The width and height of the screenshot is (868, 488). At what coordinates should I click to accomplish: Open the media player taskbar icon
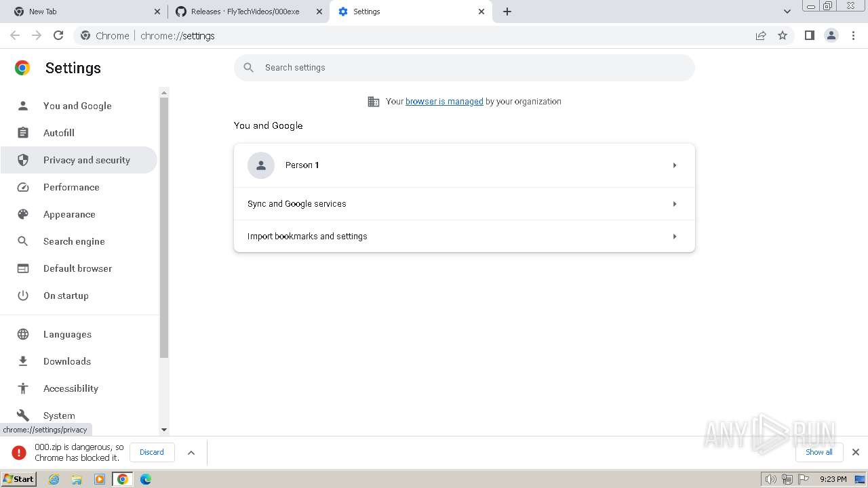pyautogui.click(x=100, y=479)
